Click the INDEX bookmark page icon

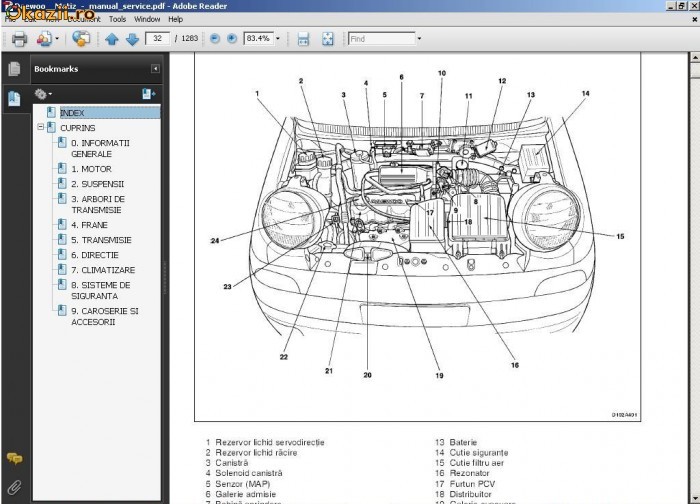point(51,112)
